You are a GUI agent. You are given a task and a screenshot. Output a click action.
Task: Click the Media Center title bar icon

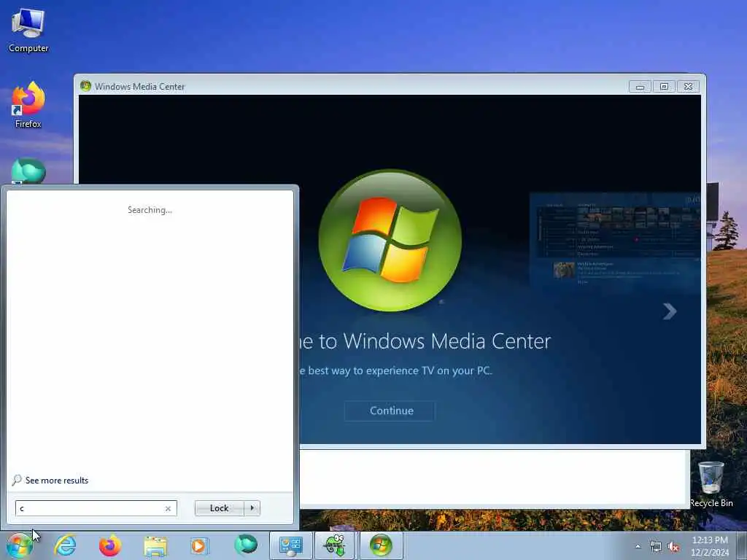[x=86, y=86]
